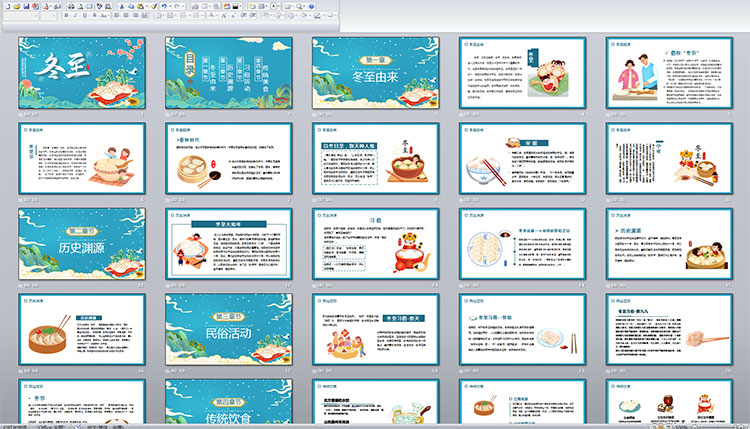Select the Format Painter brush
750x429 pixels.
[x=154, y=6]
